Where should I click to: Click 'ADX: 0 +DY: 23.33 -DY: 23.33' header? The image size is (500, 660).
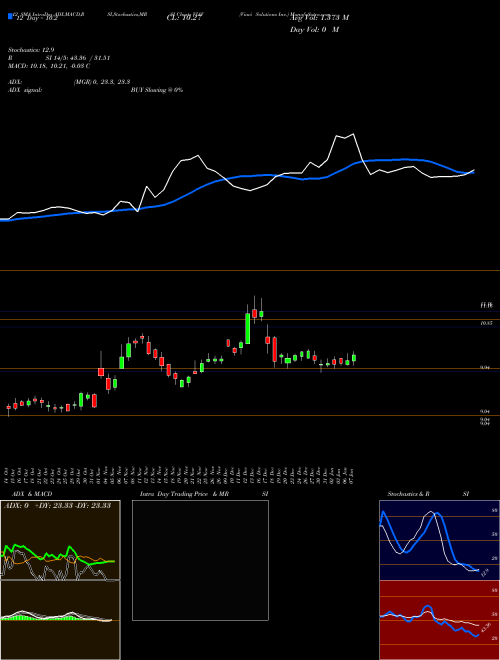coord(57,505)
